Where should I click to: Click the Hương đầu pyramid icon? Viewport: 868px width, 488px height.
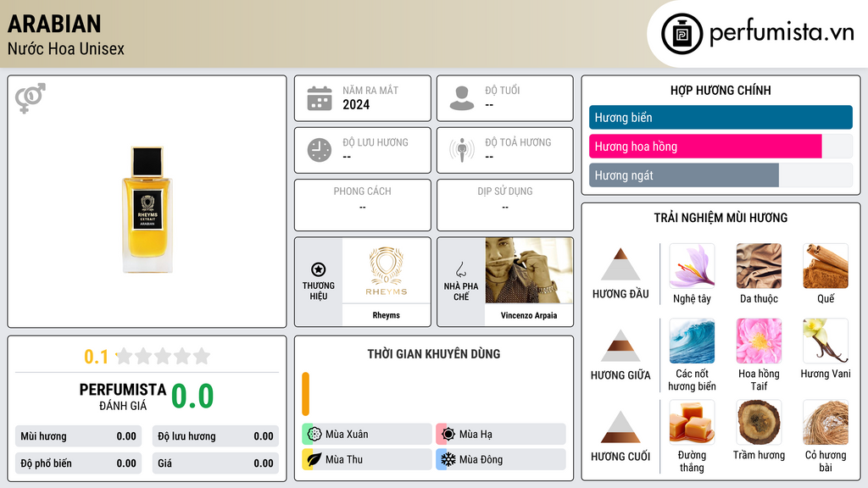(x=620, y=264)
